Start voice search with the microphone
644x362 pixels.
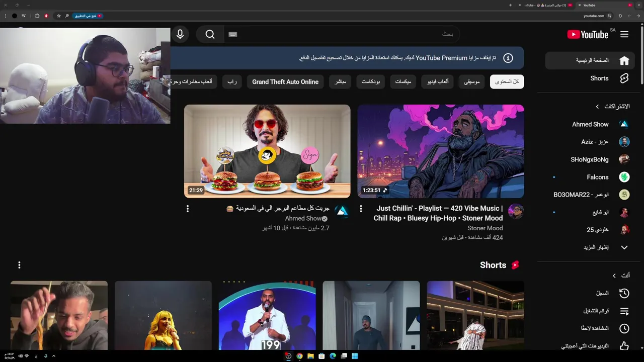click(x=180, y=34)
